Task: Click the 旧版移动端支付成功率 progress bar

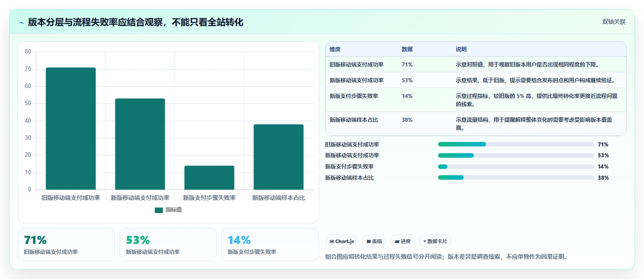Action: point(516,144)
